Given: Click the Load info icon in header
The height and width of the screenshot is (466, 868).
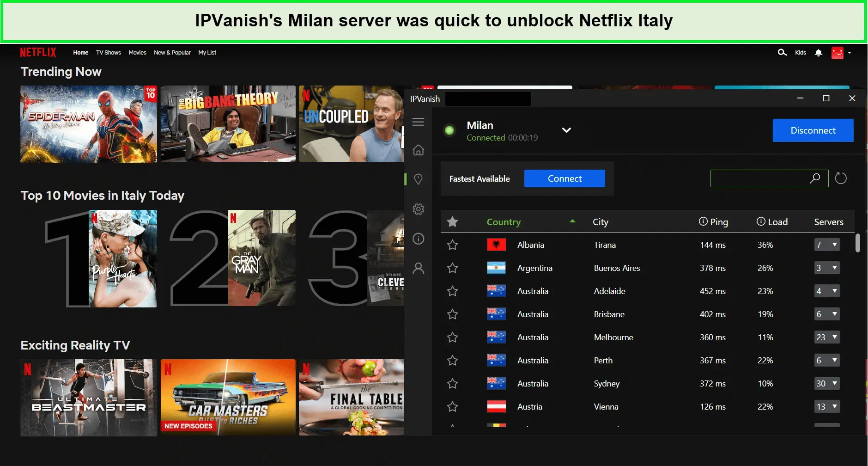Looking at the screenshot, I should pyautogui.click(x=761, y=221).
